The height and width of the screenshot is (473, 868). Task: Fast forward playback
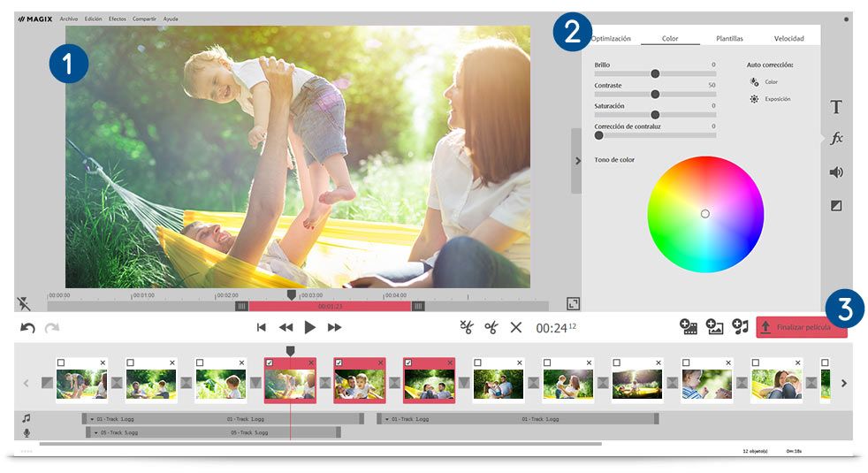pyautogui.click(x=334, y=327)
